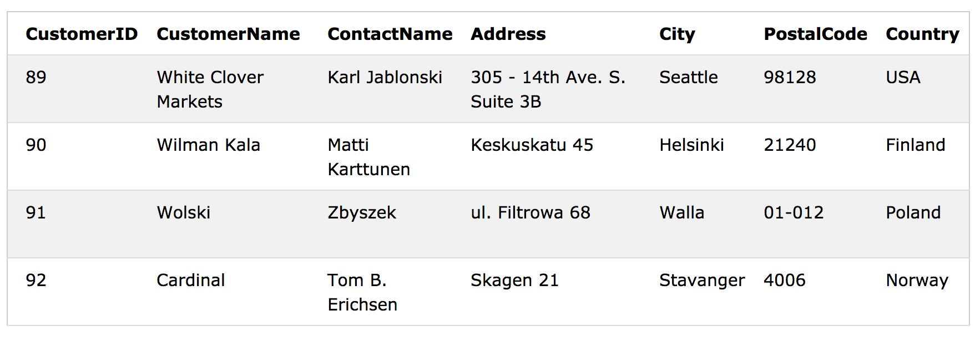Click the Matti Karttunen contact cell

(368, 157)
